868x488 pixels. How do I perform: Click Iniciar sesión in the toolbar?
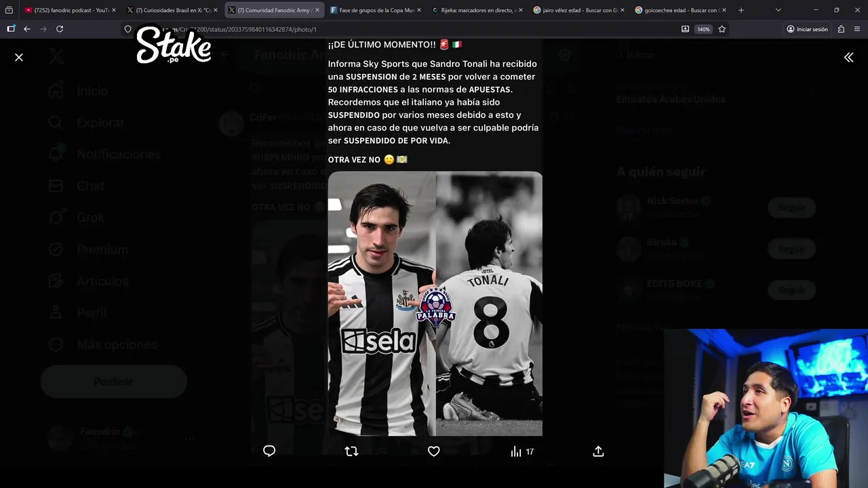[808, 29]
